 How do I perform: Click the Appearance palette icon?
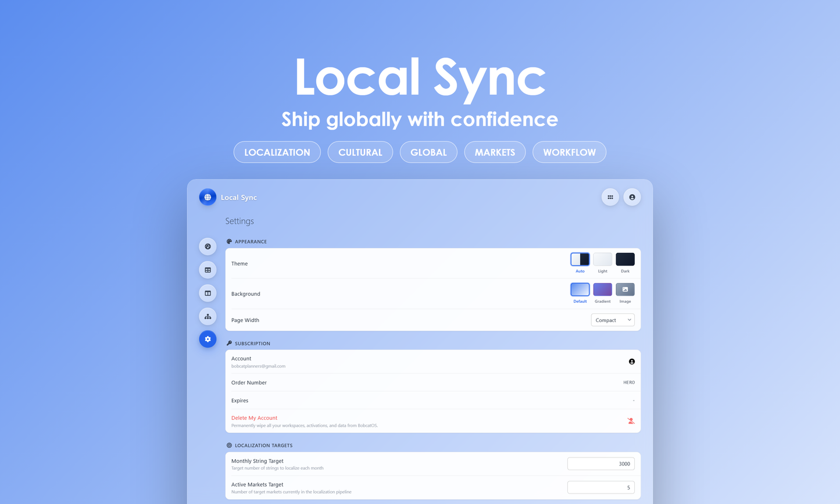click(229, 241)
